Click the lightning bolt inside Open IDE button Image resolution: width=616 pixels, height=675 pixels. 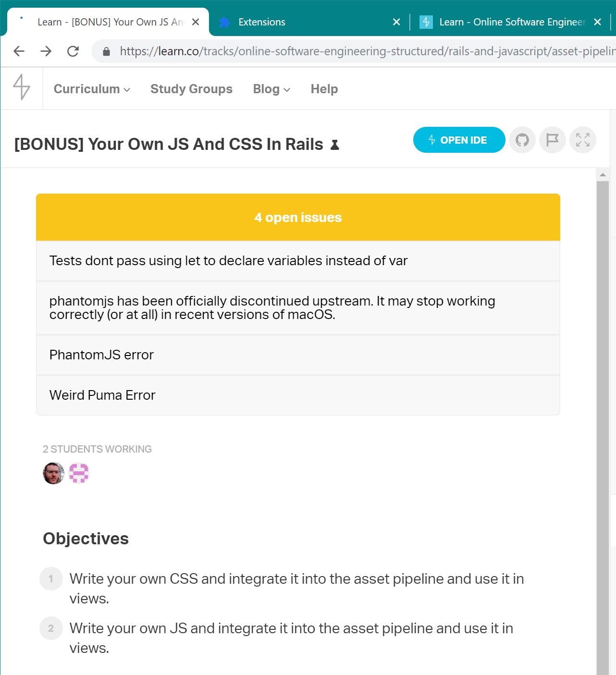point(431,140)
